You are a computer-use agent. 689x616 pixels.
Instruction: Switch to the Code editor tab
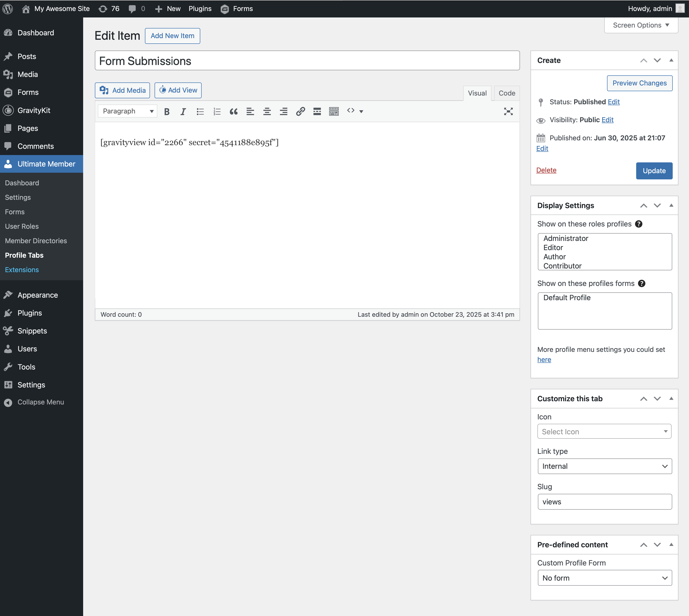point(507,93)
